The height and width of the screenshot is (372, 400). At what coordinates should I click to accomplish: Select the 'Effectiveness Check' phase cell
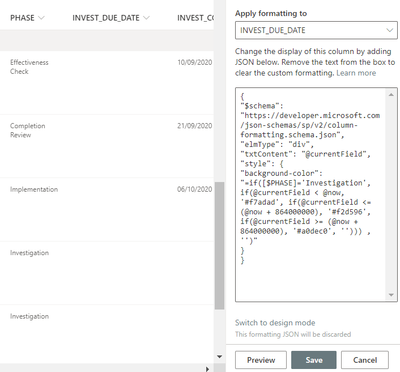coord(29,67)
